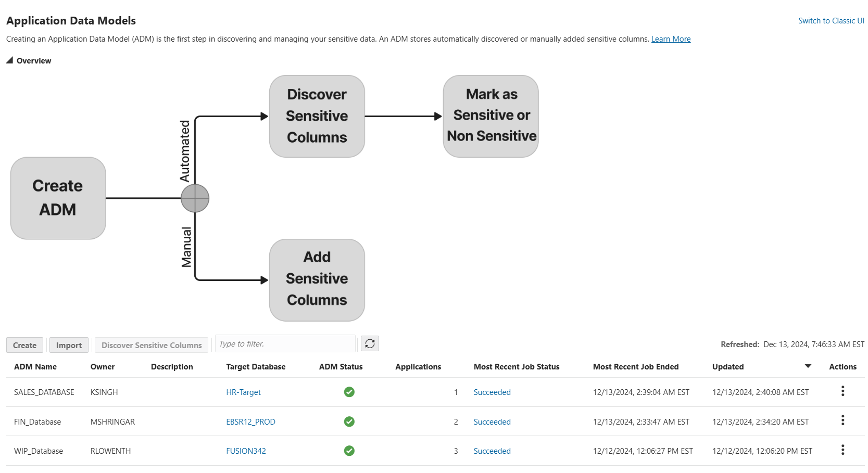Click the ADM Name column header
The image size is (868, 473).
35,366
